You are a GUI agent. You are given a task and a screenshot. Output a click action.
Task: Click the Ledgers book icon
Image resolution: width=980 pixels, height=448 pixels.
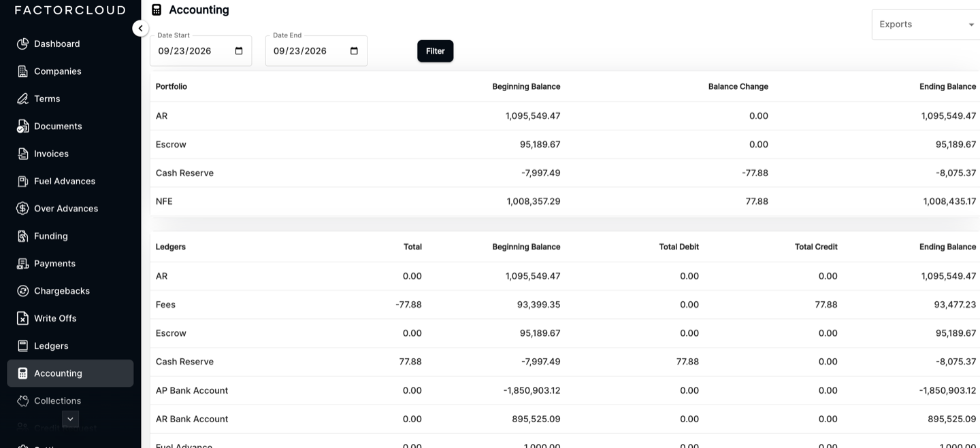[x=22, y=346]
